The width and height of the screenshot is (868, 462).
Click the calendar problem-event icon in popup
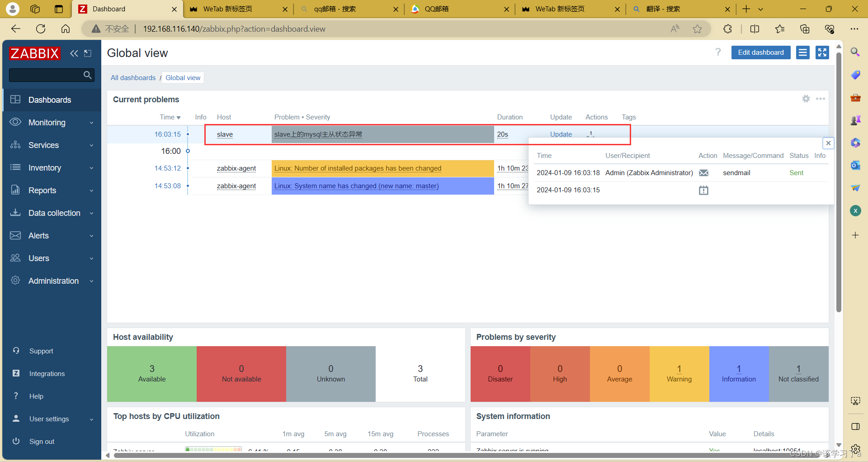click(x=703, y=190)
